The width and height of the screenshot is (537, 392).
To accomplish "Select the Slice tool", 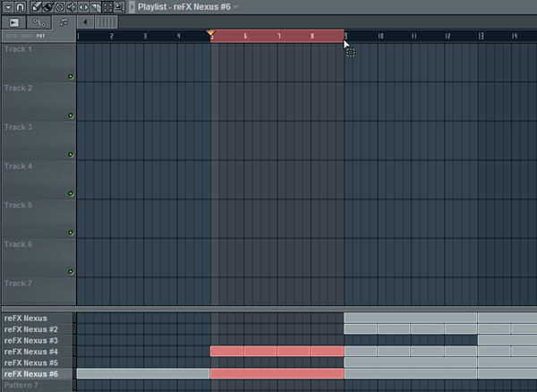I will click(x=95, y=6).
